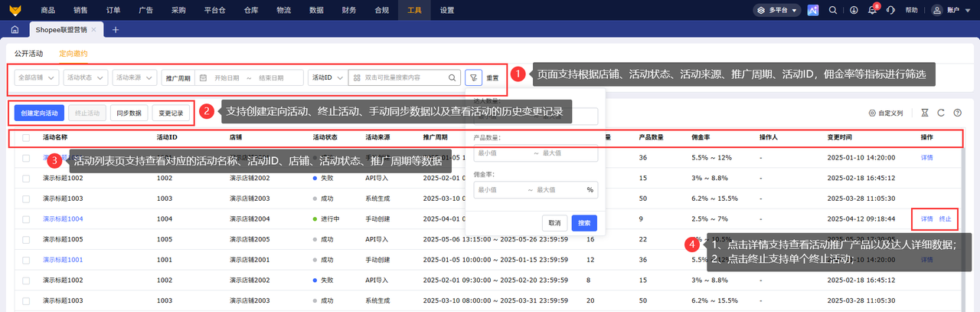Tick checkbox for first 演示标题1002 row
The height and width of the screenshot is (312, 980).
coord(26,178)
